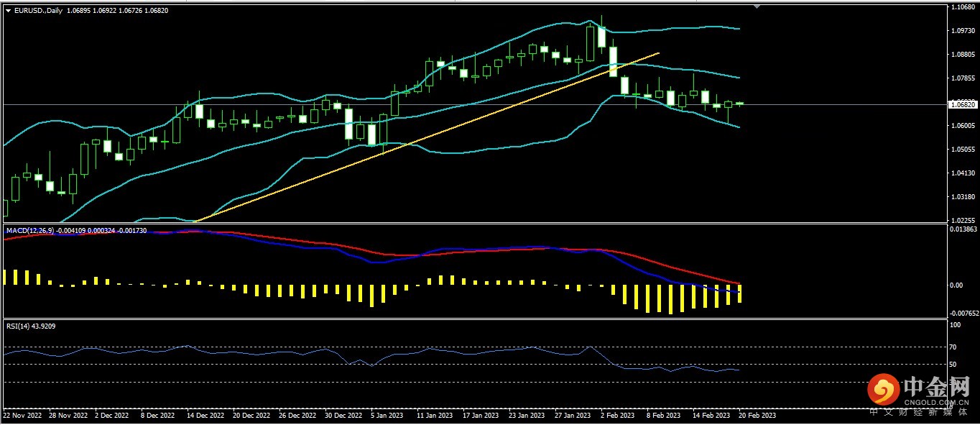Click the 1.10680 price axis label

[962, 7]
